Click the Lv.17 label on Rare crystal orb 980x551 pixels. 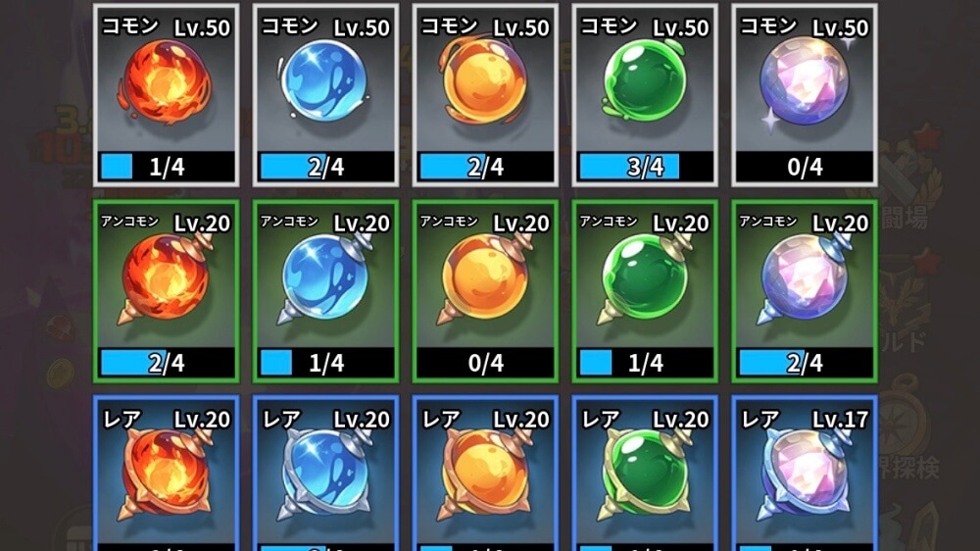840,419
